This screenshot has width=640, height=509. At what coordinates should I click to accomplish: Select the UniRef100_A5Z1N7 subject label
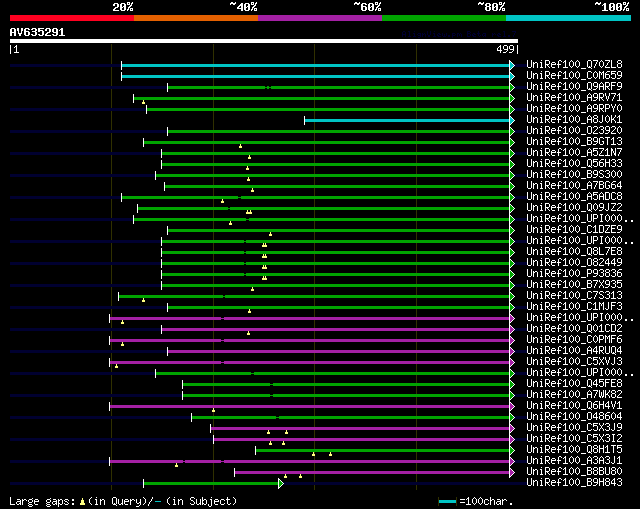574,152
